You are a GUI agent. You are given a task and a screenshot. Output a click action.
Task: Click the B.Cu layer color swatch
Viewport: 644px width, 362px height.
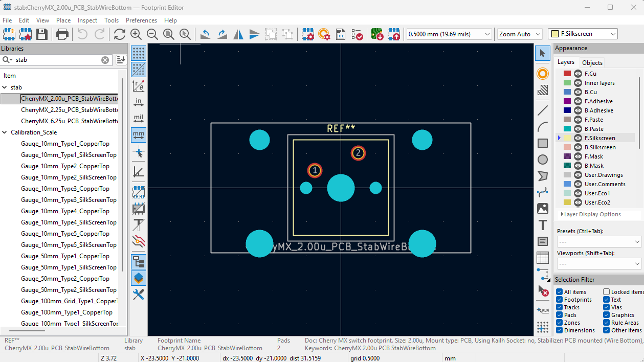click(x=567, y=92)
